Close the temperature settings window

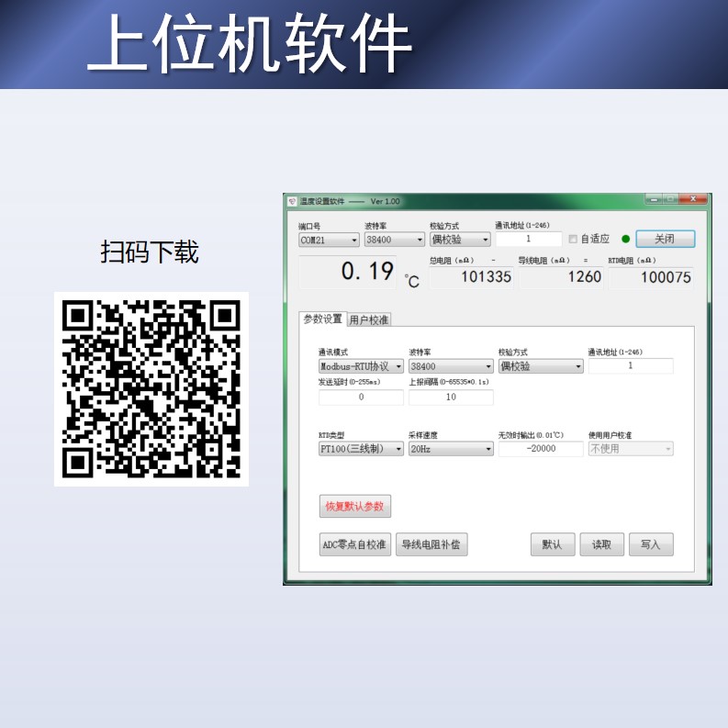[x=692, y=199]
